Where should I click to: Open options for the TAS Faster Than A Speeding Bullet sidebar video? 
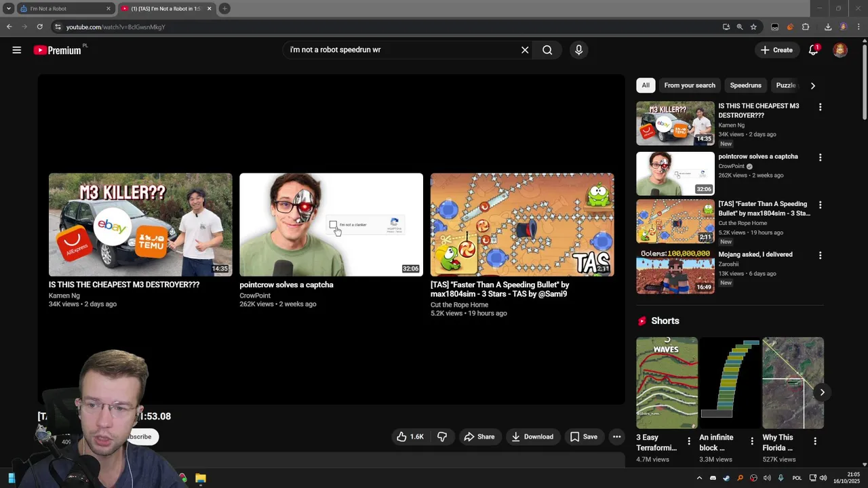(x=820, y=205)
